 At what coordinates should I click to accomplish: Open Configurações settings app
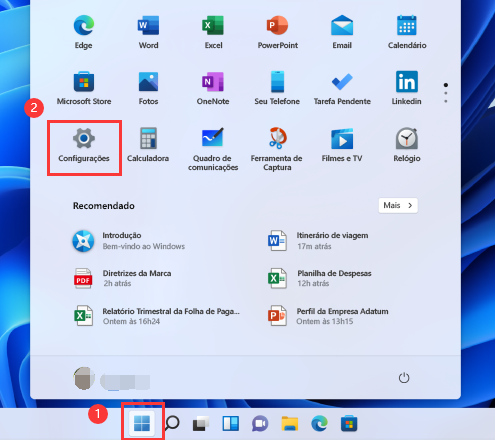pos(84,146)
